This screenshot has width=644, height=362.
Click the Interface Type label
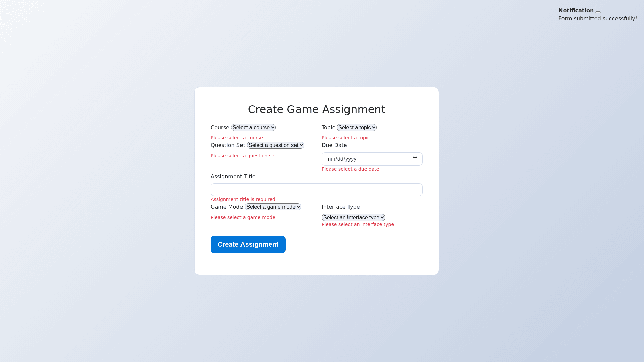(340, 207)
